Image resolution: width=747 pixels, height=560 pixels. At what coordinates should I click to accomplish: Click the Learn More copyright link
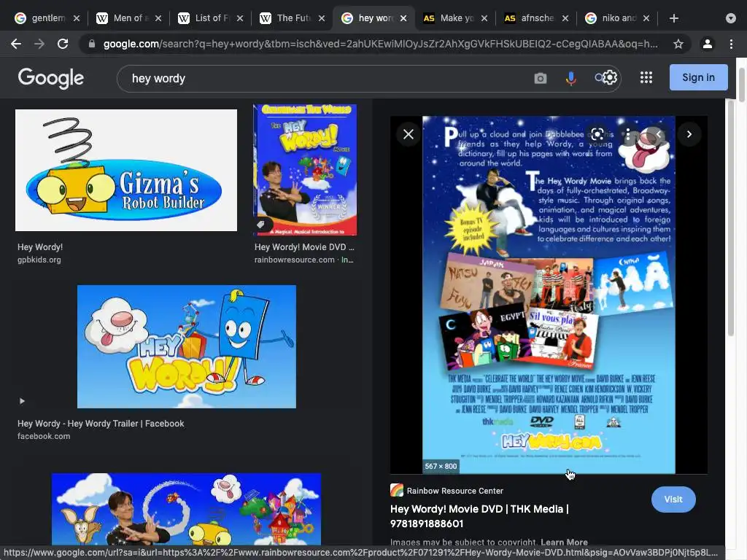[564, 542]
